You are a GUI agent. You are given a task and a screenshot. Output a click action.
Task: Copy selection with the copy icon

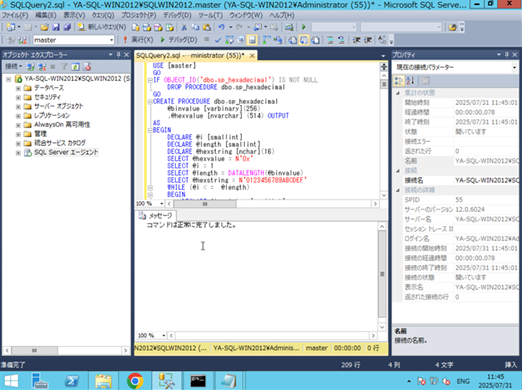(195, 27)
